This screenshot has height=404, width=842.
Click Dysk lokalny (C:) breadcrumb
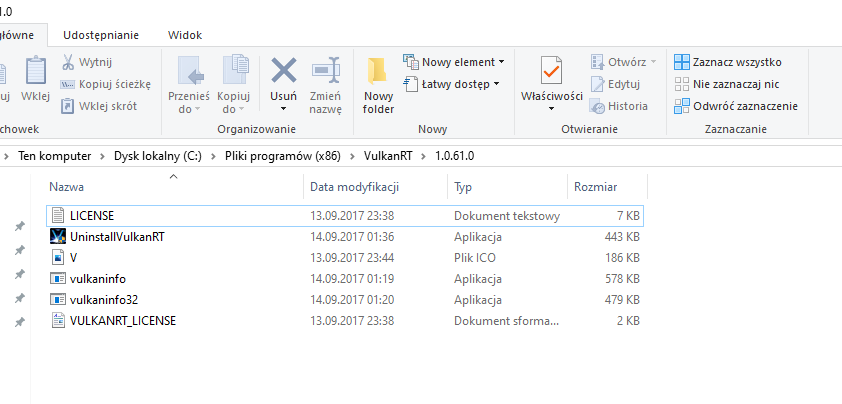157,156
